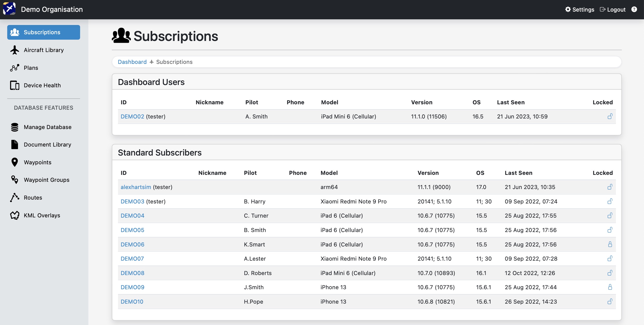Navigate to Waypoints
The height and width of the screenshot is (325, 644).
(44, 162)
